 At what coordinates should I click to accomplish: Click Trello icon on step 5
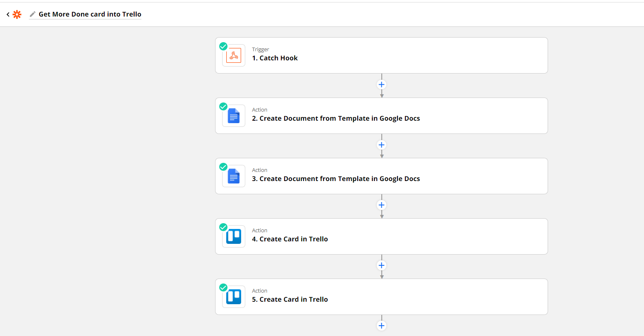tap(234, 297)
